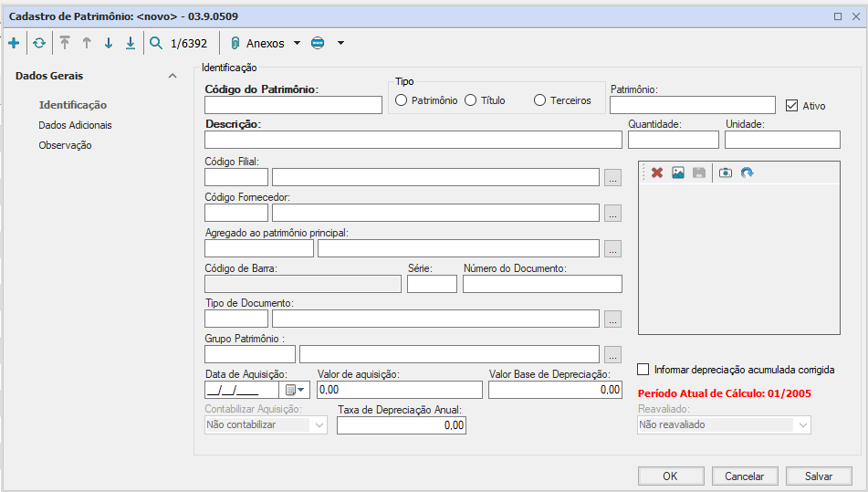This screenshot has height=492, width=868.
Task: Go to the next record with the down arrow
Action: pyautogui.click(x=109, y=43)
